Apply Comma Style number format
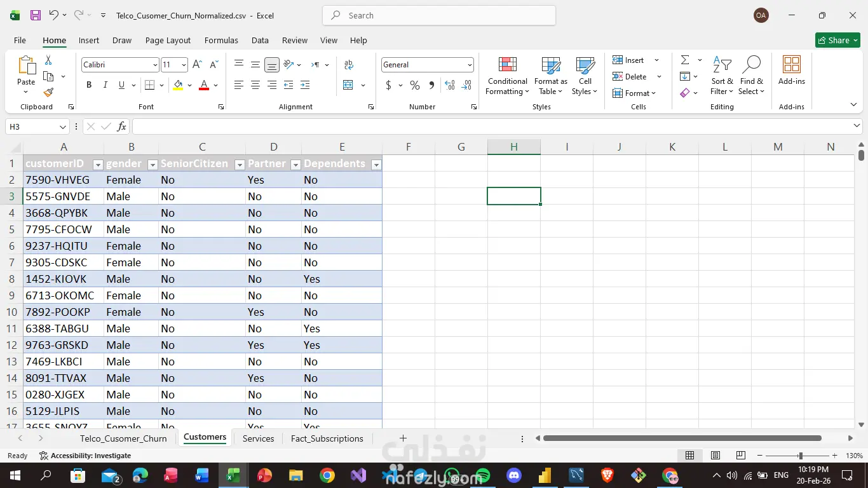The image size is (868, 488). click(431, 85)
